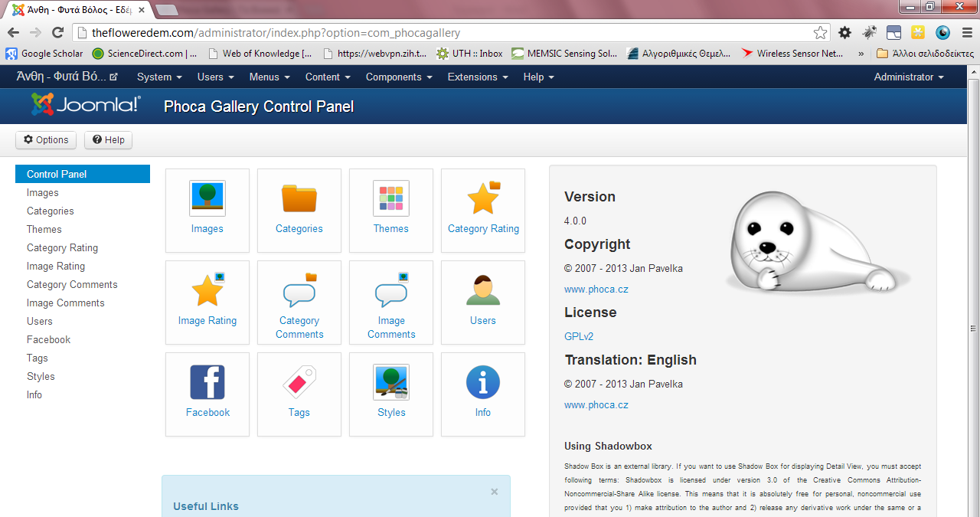Click the browser forward arrow
The width and height of the screenshot is (980, 517).
pos(35,32)
